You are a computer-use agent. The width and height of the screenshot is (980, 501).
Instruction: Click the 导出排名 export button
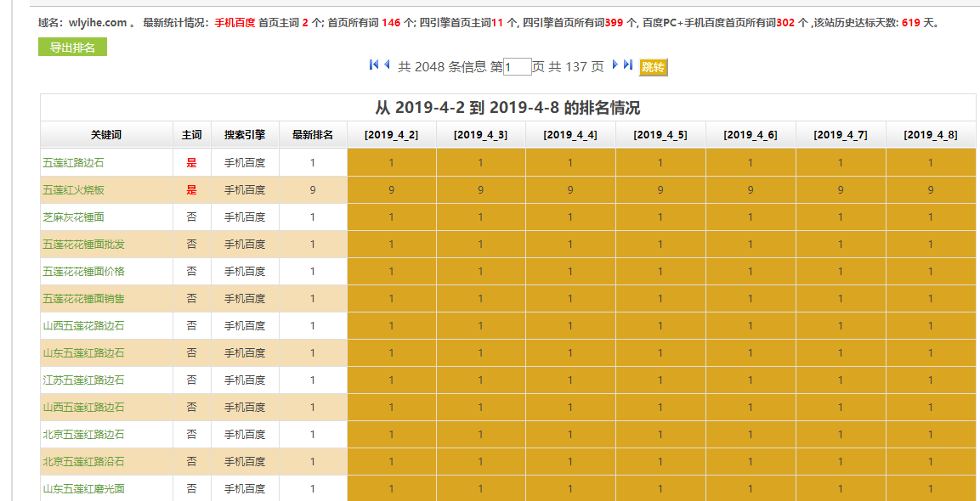tap(71, 45)
